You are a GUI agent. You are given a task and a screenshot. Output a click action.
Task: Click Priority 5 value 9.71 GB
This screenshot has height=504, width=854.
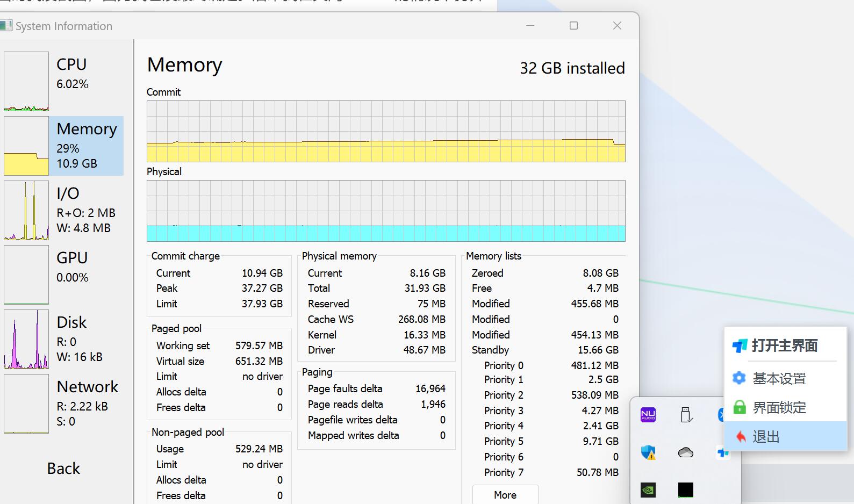[600, 442]
